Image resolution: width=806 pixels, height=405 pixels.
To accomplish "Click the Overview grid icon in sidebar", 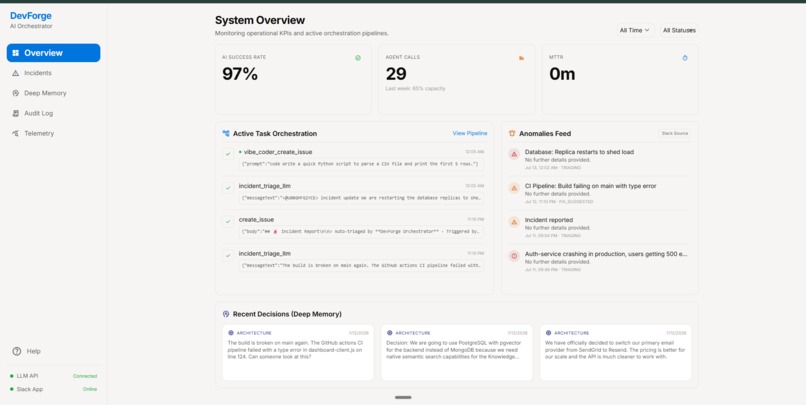I will click(x=15, y=53).
